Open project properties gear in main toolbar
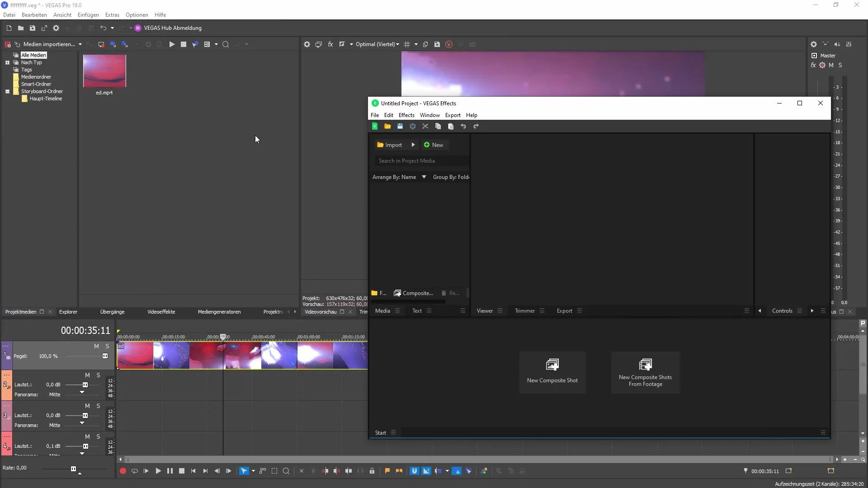868x488 pixels. click(x=56, y=28)
